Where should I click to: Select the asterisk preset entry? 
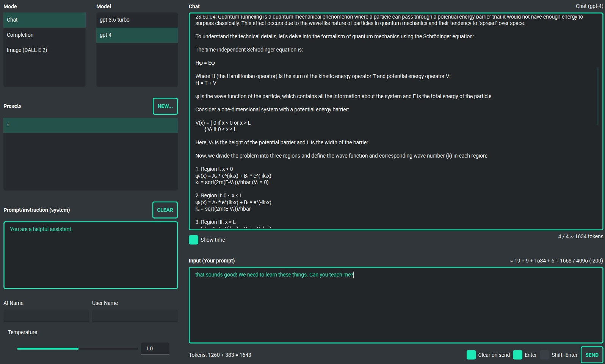point(90,125)
